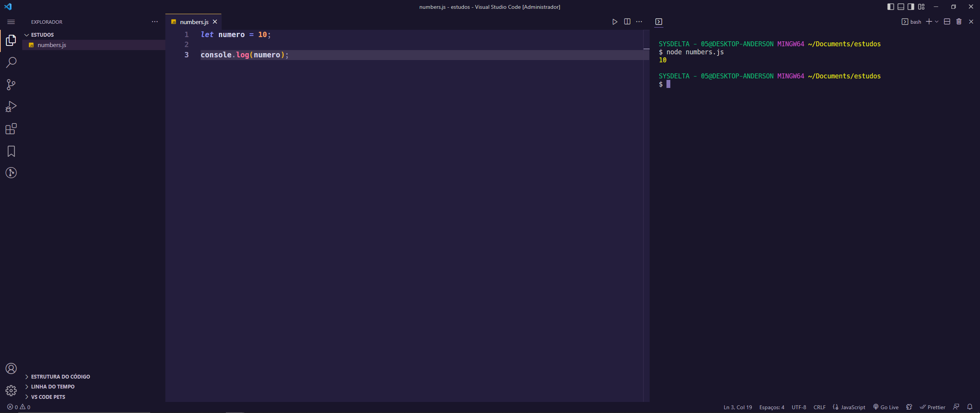Close the numbers.js tab

[x=215, y=22]
